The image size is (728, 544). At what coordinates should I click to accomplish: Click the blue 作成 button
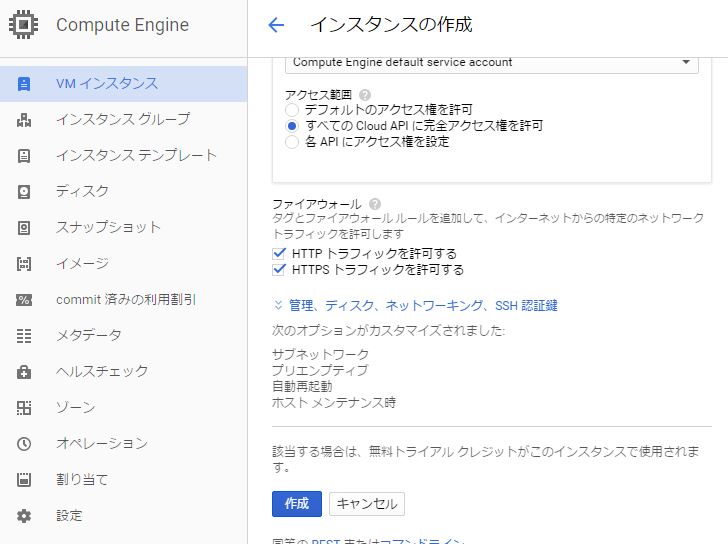click(x=297, y=504)
